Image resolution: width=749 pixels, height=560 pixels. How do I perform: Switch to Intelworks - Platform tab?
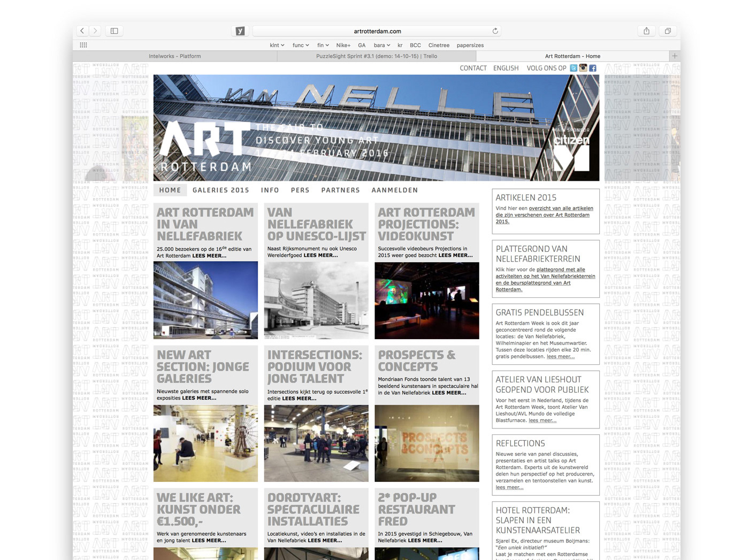pyautogui.click(x=175, y=56)
